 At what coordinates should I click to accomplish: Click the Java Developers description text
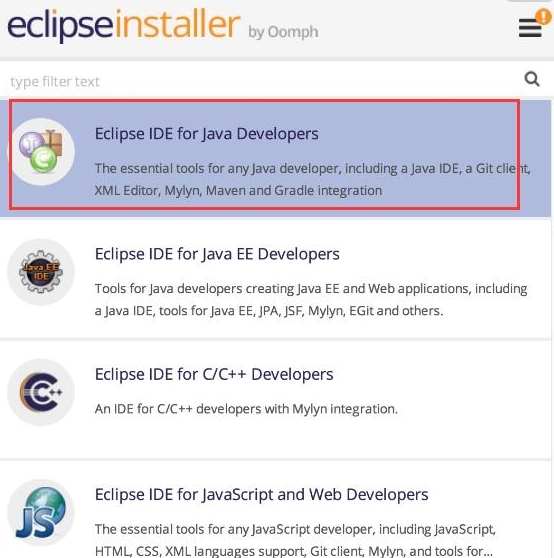tap(312, 179)
